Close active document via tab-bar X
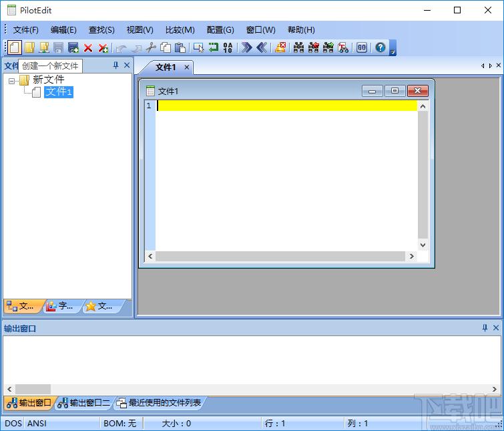The width and height of the screenshot is (504, 431). 499,65
